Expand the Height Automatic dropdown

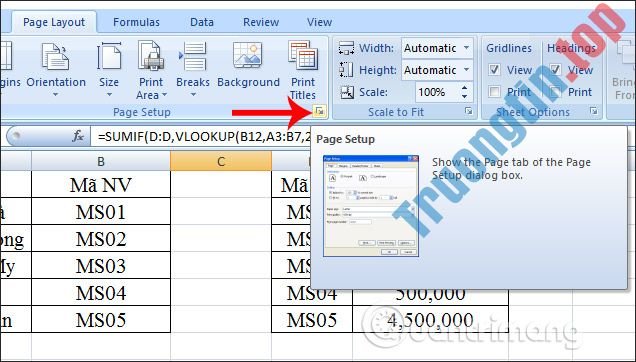[x=467, y=70]
